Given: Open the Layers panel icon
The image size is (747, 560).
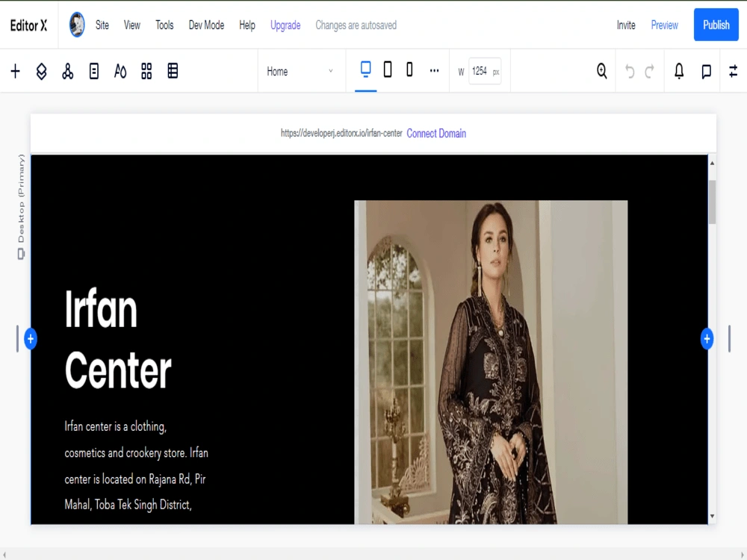Looking at the screenshot, I should click(41, 71).
